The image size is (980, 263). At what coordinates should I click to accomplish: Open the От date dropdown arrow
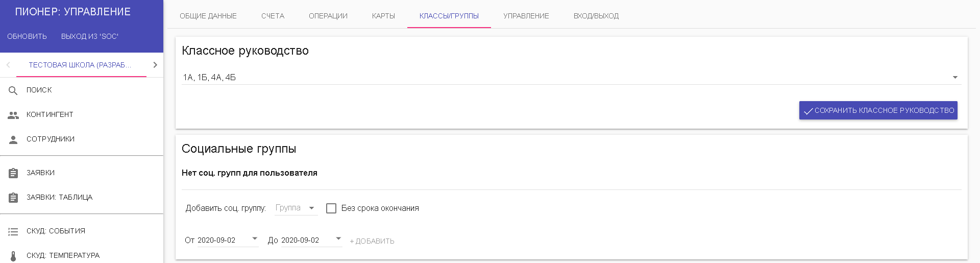pos(255,238)
